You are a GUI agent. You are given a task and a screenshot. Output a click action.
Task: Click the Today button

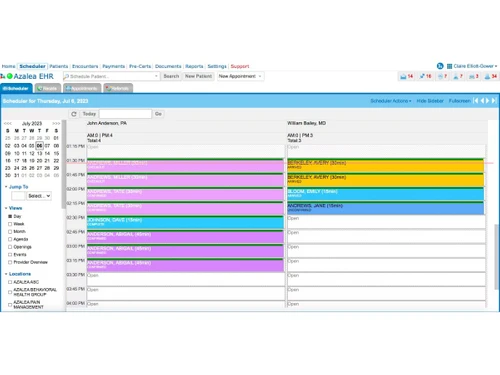(89, 114)
